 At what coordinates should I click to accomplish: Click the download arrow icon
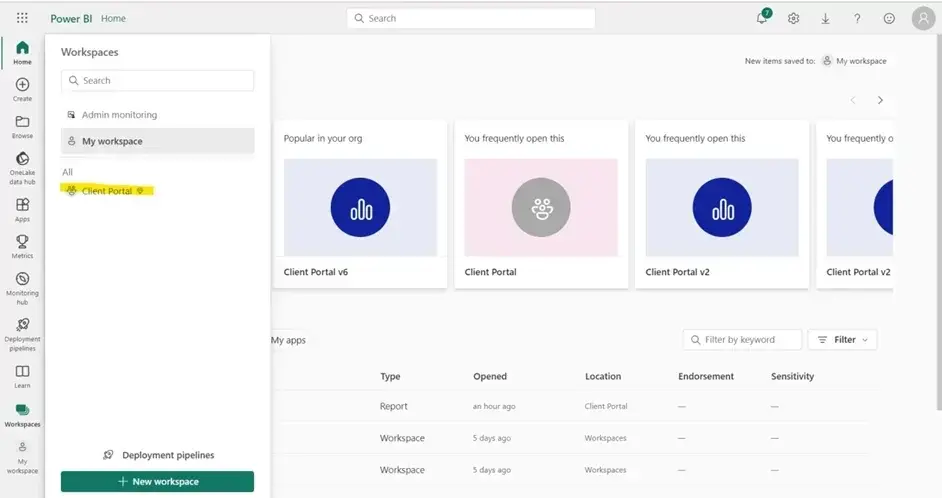coord(825,19)
